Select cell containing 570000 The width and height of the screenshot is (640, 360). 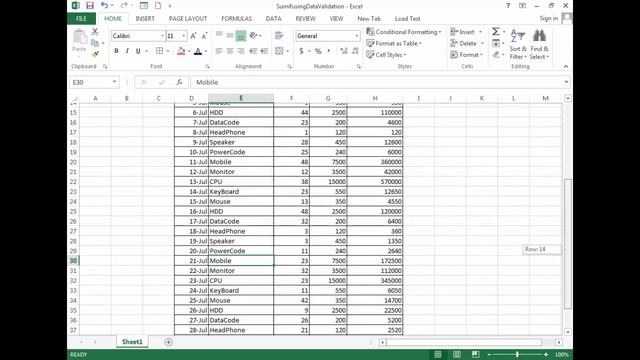click(375, 182)
